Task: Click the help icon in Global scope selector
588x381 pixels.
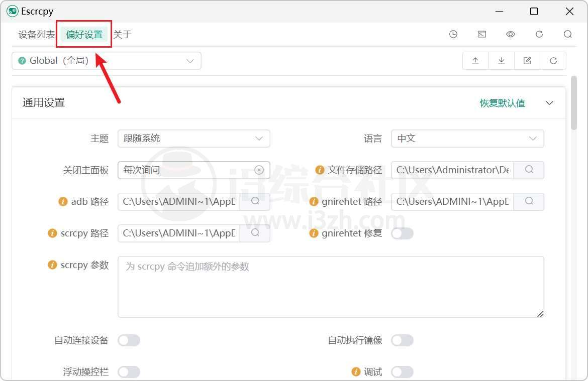Action: pos(22,61)
